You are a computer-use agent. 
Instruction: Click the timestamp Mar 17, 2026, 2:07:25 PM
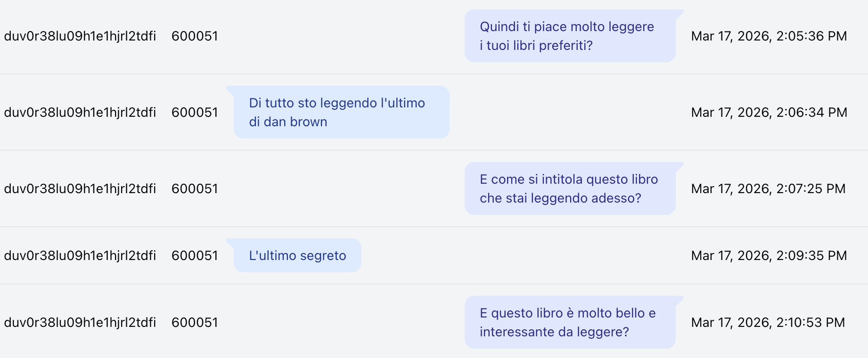(x=769, y=189)
